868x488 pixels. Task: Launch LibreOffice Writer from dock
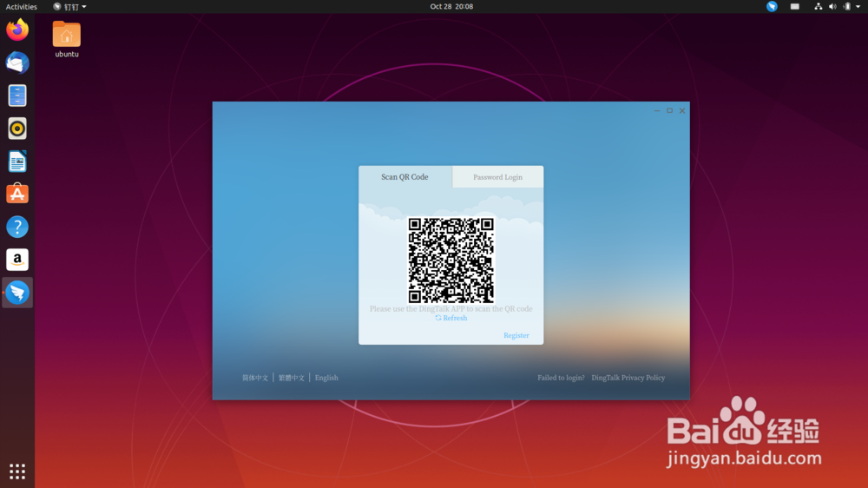[17, 162]
